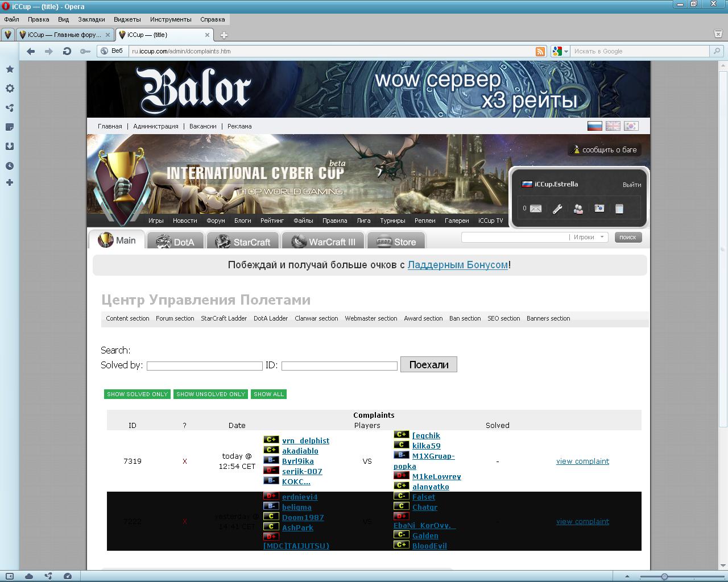The height and width of the screenshot is (582, 728).
Task: Click SHOW UNSOLVED ONLY button
Action: pyautogui.click(x=210, y=394)
